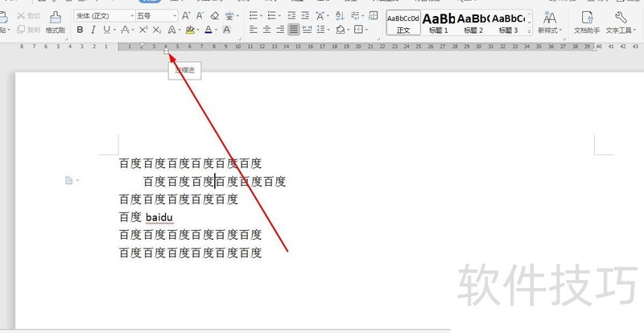Apply the phonetic guide (变) tool
This screenshot has width=644, height=333.
pos(229,16)
